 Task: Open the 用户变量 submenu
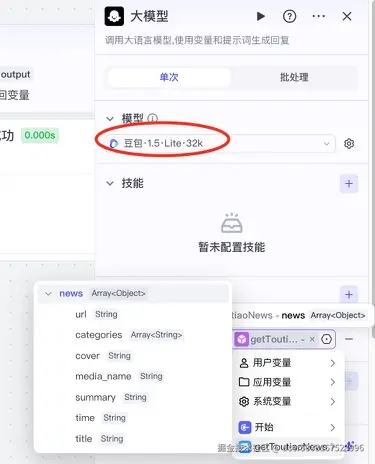pos(288,363)
